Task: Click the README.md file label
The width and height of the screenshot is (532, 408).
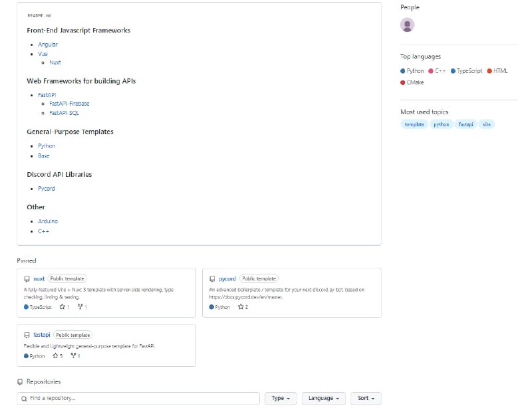Action: point(39,15)
